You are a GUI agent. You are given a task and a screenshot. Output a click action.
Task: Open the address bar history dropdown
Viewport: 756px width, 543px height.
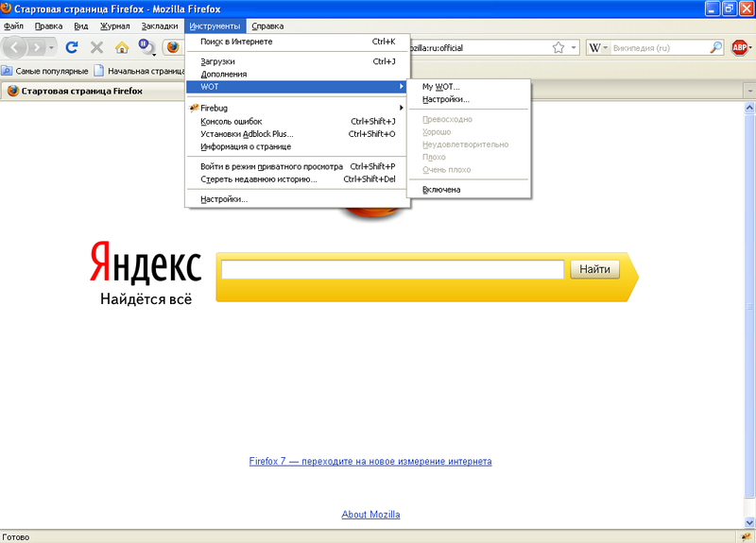[x=574, y=47]
